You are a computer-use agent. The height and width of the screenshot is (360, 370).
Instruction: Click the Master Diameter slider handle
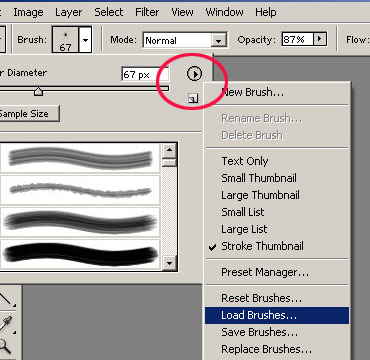tap(39, 91)
